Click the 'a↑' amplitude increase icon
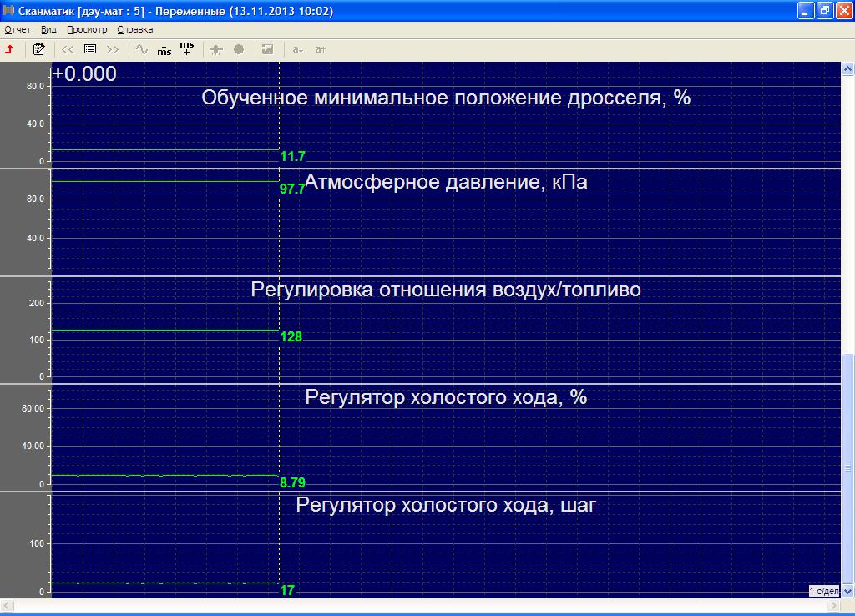Viewport: 855px width, 616px height. pos(321,49)
